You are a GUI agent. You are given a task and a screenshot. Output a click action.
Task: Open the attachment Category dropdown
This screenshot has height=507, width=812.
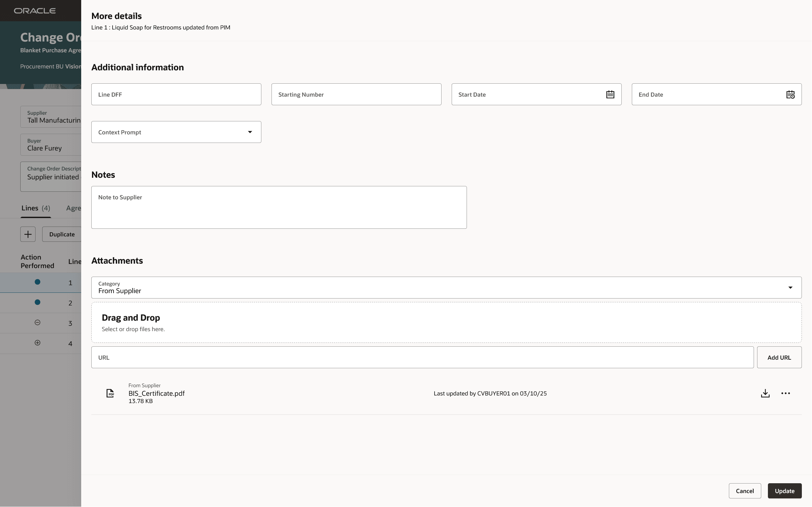point(790,288)
